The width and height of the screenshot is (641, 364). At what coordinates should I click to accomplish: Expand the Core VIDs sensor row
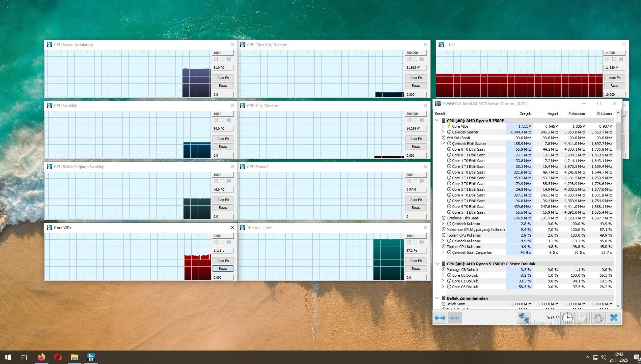pyautogui.click(x=443, y=126)
